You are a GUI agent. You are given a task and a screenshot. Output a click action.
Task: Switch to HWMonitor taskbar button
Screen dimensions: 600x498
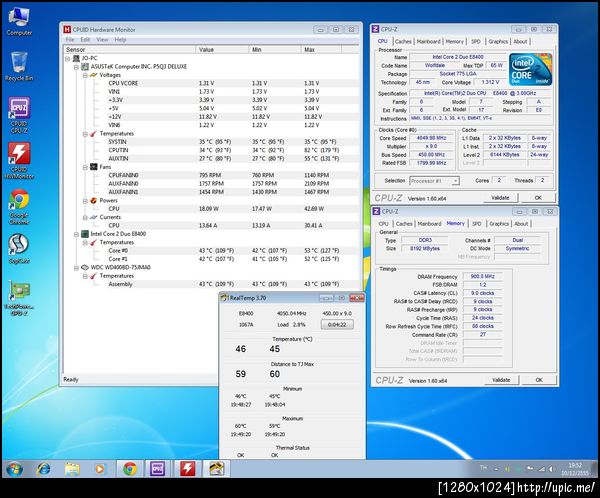(187, 469)
